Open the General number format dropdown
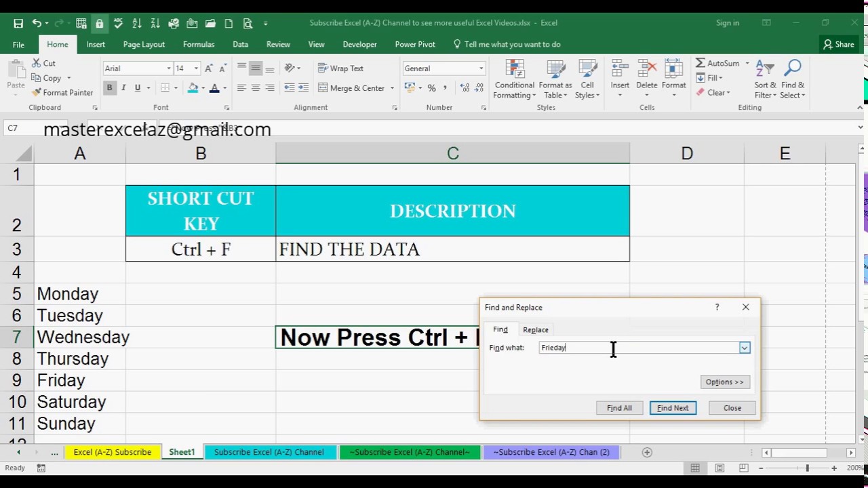Screen dimensions: 868x488 [481, 68]
